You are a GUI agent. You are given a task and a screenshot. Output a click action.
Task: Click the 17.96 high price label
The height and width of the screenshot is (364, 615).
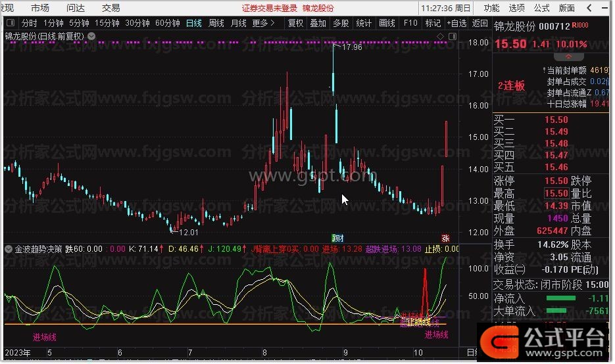tap(352, 47)
